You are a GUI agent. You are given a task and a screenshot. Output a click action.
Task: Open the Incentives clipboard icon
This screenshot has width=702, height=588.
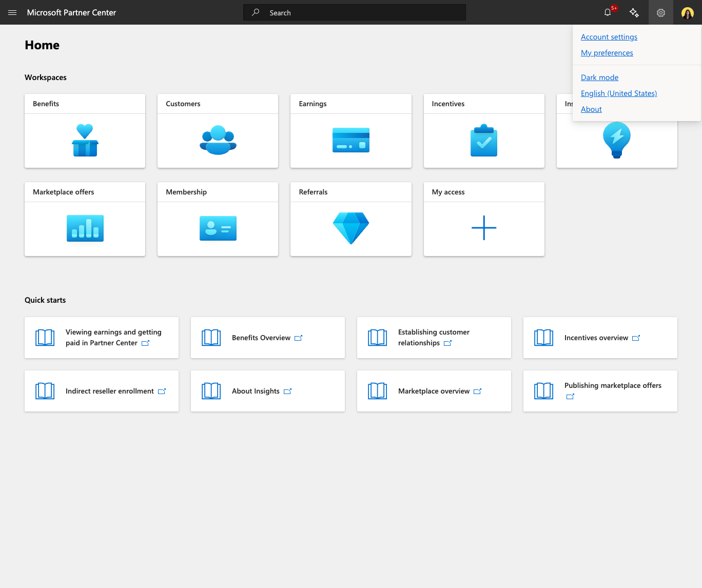484,140
